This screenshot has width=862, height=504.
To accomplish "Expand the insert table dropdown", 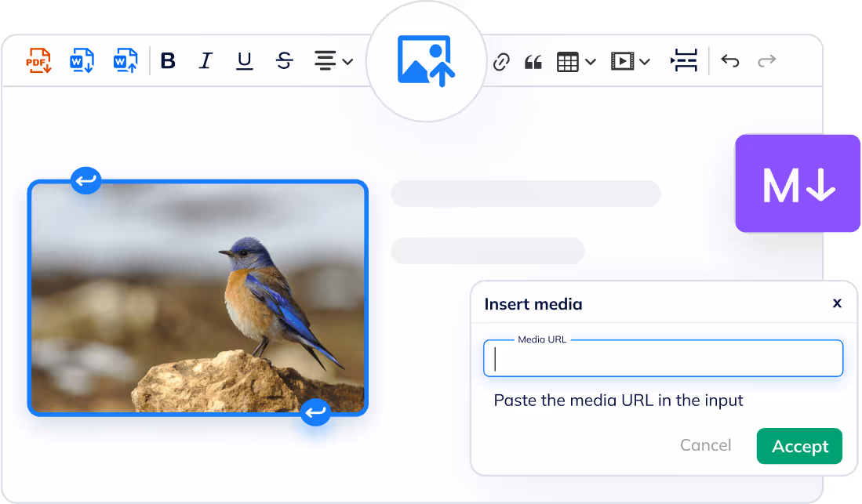I will tap(576, 62).
